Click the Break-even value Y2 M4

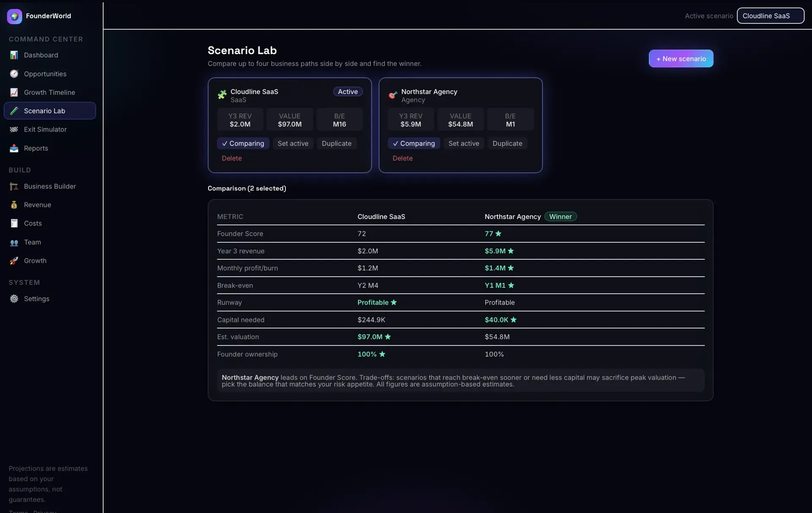coord(368,285)
